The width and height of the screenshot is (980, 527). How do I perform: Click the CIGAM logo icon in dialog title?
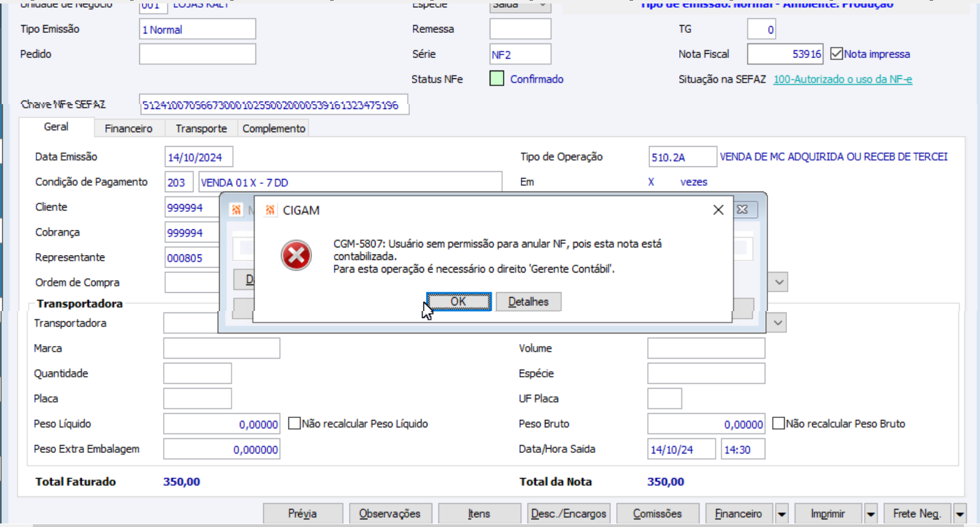pos(270,210)
